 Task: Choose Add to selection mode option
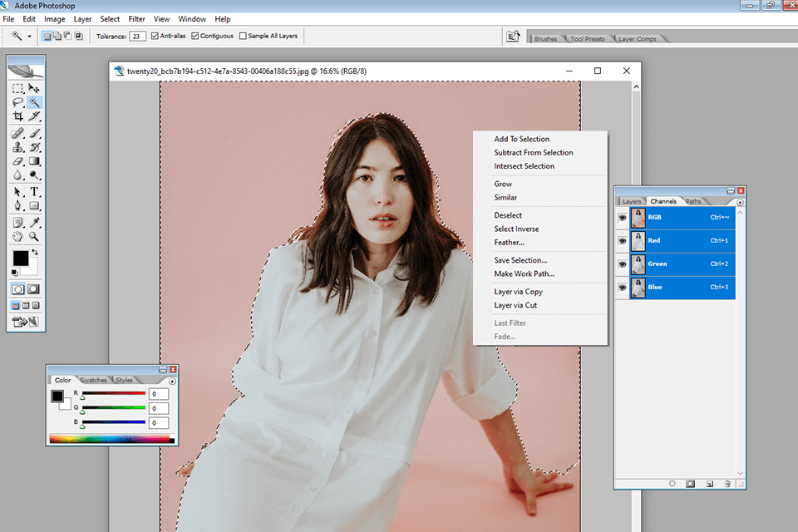[x=57, y=36]
